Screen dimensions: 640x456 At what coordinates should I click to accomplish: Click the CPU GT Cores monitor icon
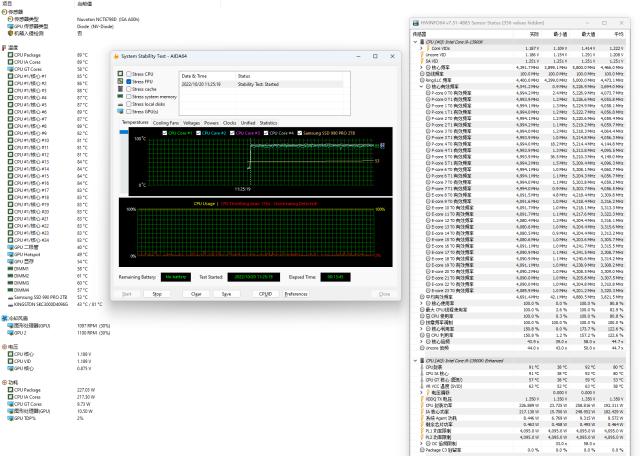point(11,69)
